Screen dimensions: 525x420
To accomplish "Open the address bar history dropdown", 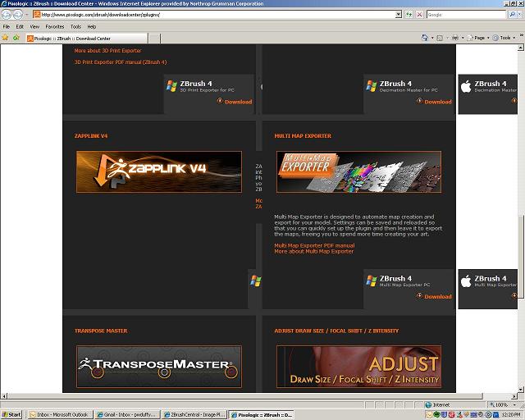I will point(399,15).
